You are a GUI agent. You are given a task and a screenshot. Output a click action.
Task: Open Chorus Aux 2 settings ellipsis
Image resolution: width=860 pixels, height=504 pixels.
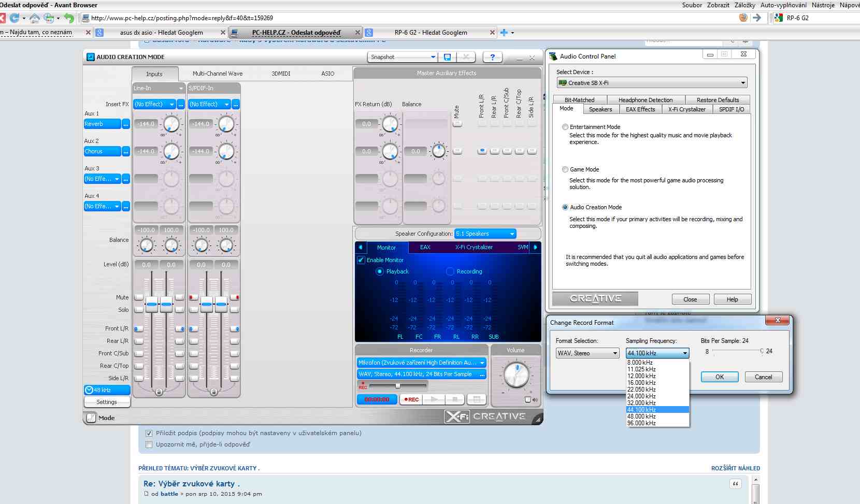pos(126,152)
